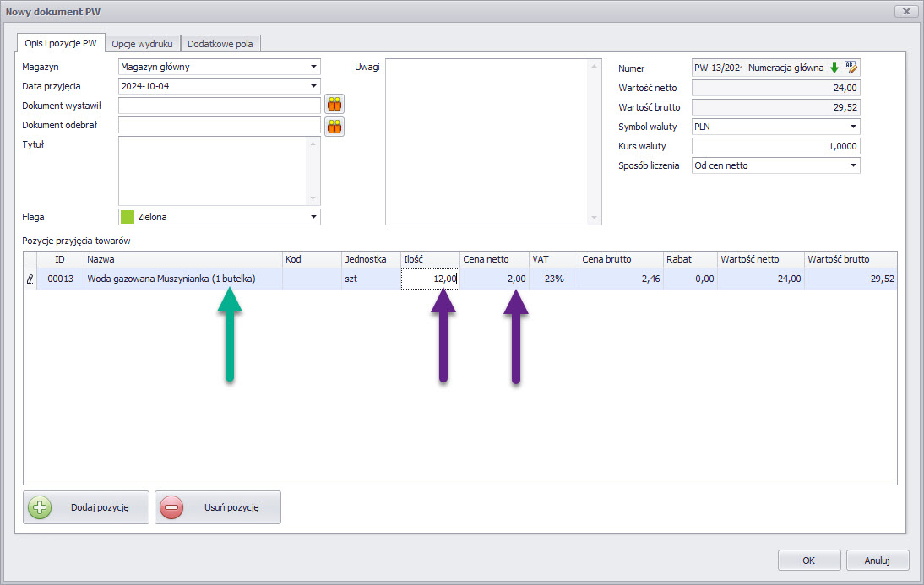Click the row edit pencil indicator

click(x=31, y=279)
